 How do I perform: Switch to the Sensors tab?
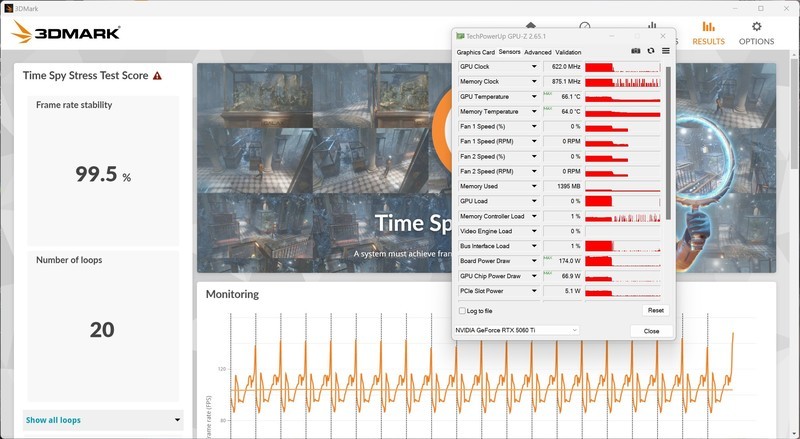pyautogui.click(x=509, y=52)
